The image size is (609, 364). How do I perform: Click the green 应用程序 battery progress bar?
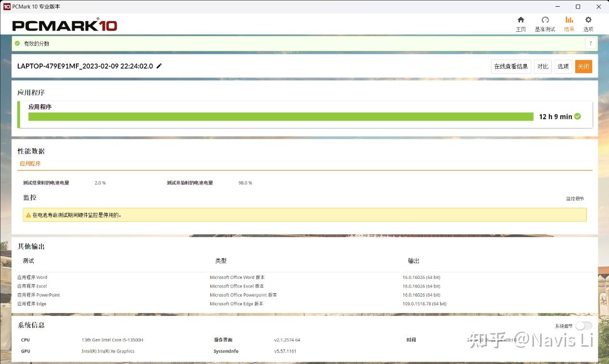pyautogui.click(x=281, y=116)
